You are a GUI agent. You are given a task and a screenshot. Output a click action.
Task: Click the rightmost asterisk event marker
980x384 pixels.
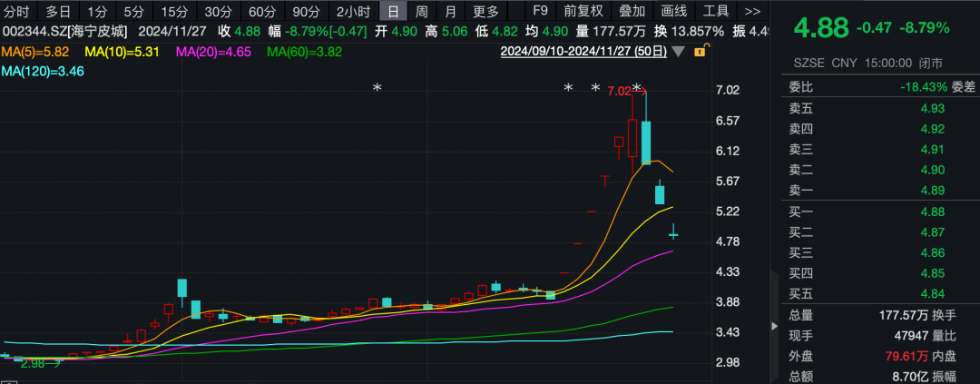pyautogui.click(x=637, y=89)
